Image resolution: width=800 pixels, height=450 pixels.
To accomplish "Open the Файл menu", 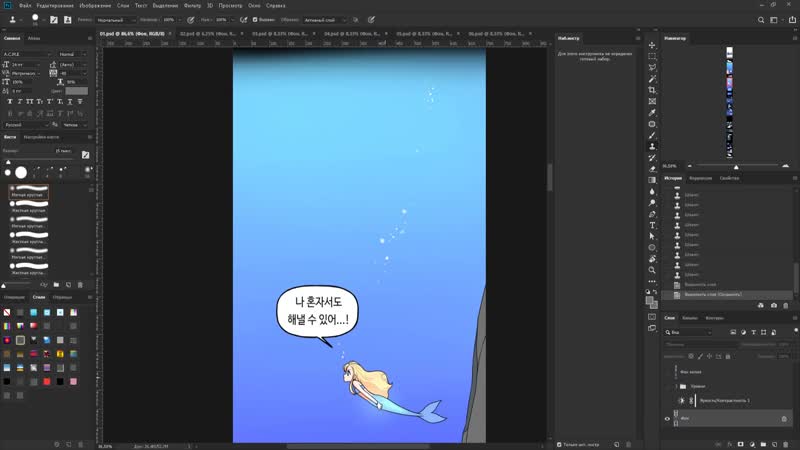I will click(x=25, y=6).
